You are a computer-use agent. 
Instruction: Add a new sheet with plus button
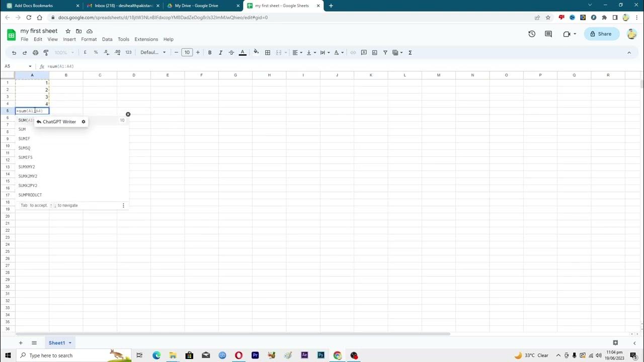[x=21, y=343]
